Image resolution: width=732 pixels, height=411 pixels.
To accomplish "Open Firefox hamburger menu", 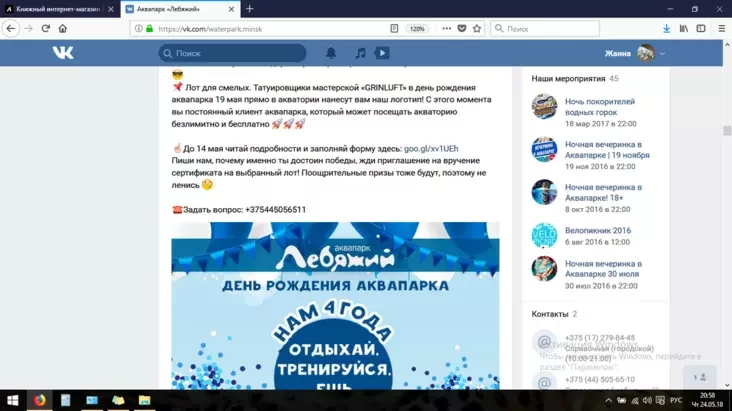I will tap(720, 28).
